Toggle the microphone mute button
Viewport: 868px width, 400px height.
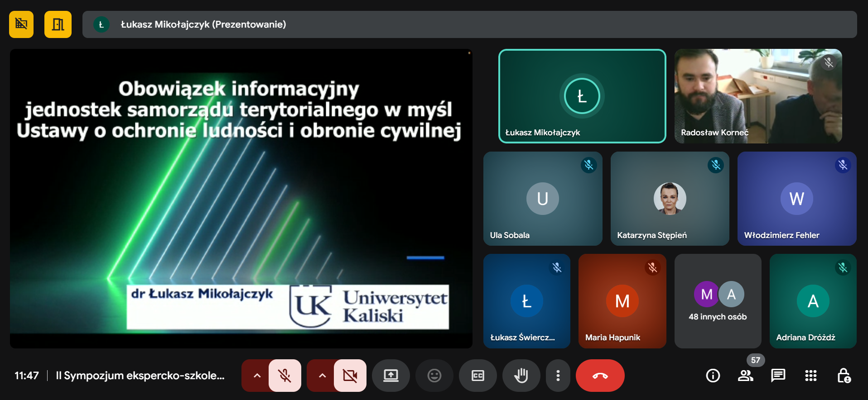285,376
